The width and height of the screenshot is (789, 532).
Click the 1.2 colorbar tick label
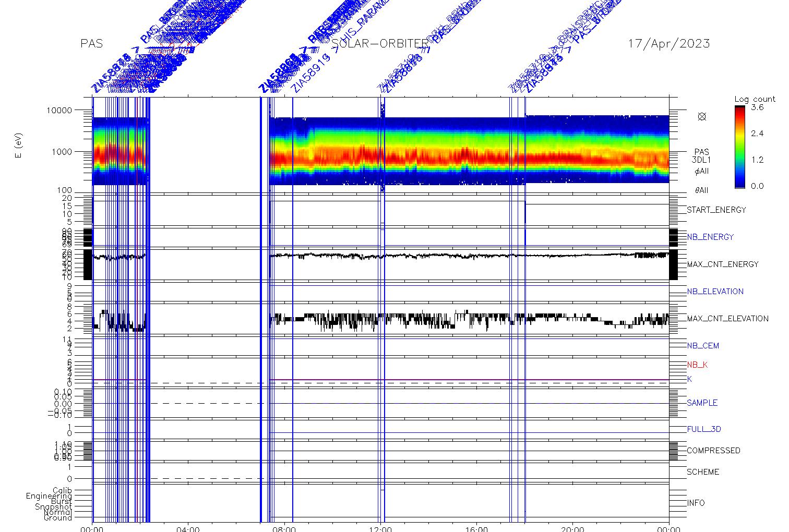757,160
